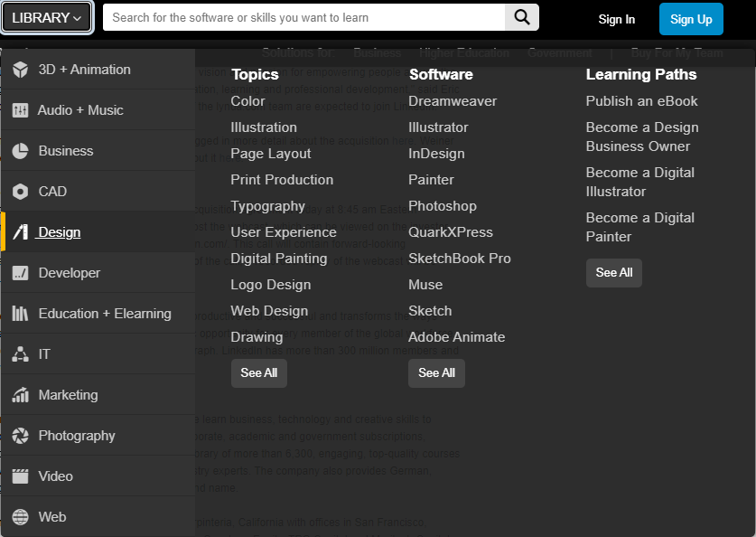Select the IT category
The width and height of the screenshot is (756, 537).
click(98, 354)
